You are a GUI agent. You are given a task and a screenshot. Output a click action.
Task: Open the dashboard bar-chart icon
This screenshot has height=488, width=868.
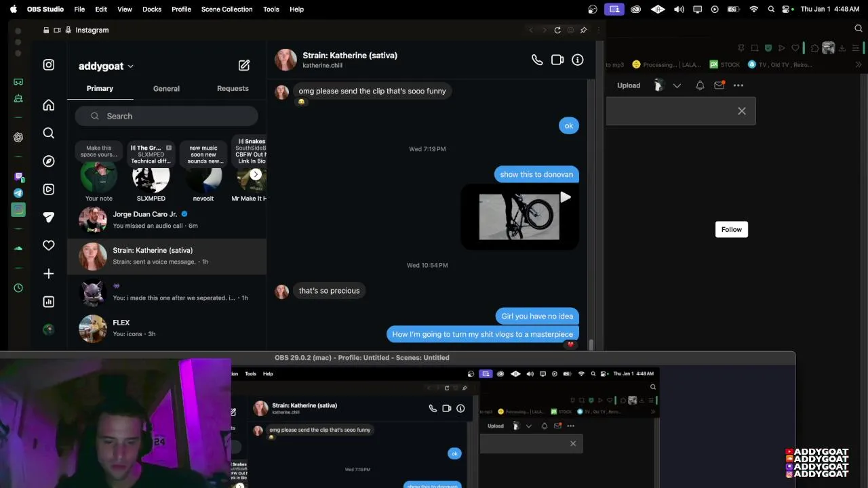49,302
